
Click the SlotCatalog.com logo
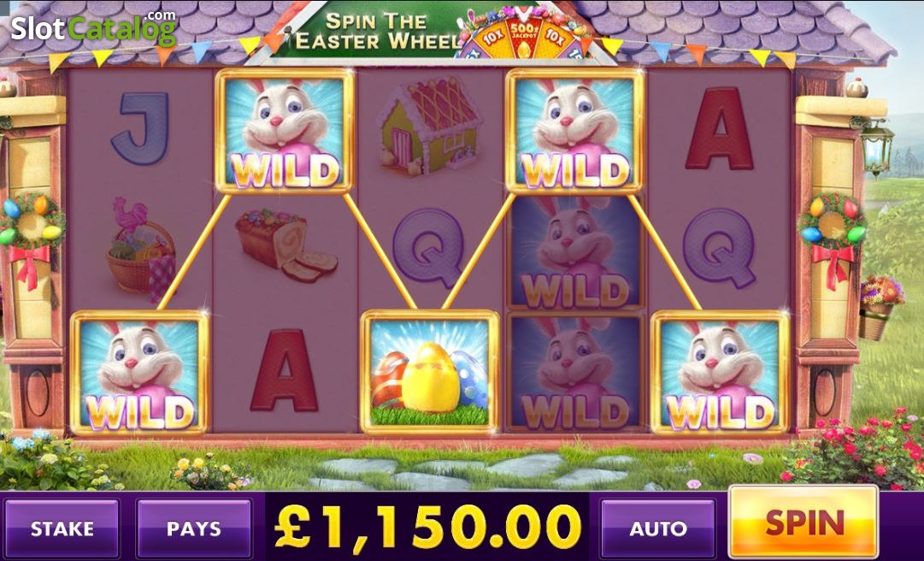[94, 27]
